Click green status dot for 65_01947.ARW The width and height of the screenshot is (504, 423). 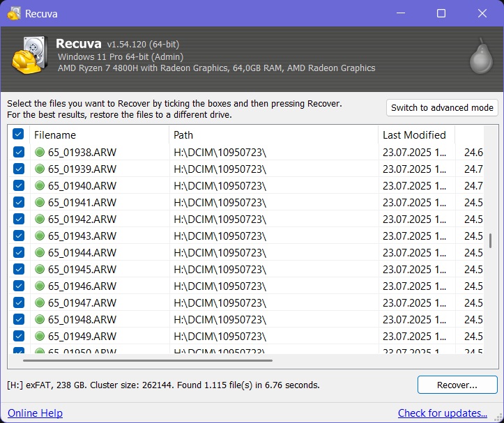40,302
